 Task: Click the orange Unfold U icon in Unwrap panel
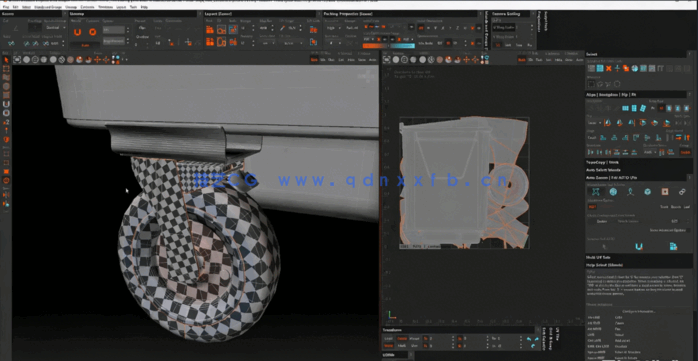pos(77,32)
